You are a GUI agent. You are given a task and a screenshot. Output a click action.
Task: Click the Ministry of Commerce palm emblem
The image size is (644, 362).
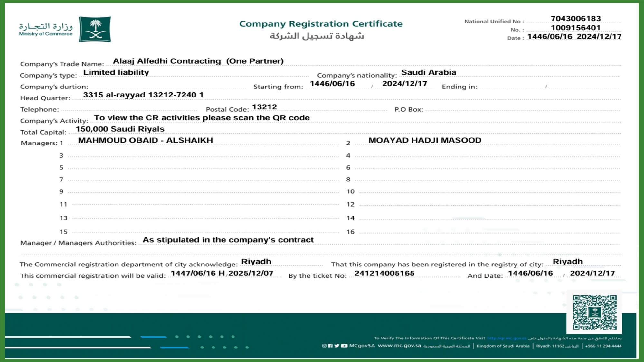95,29
